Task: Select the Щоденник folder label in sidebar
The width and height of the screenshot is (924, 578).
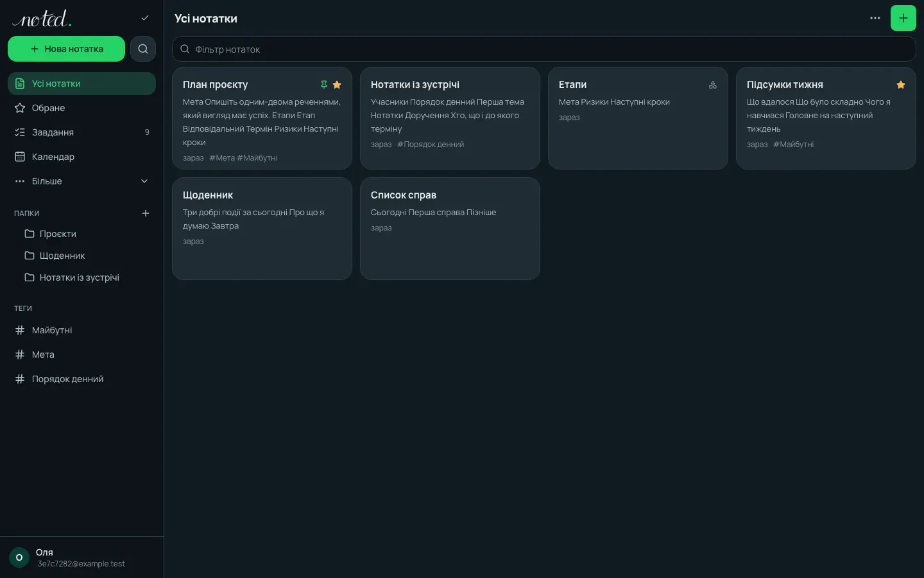Action: pyautogui.click(x=62, y=256)
